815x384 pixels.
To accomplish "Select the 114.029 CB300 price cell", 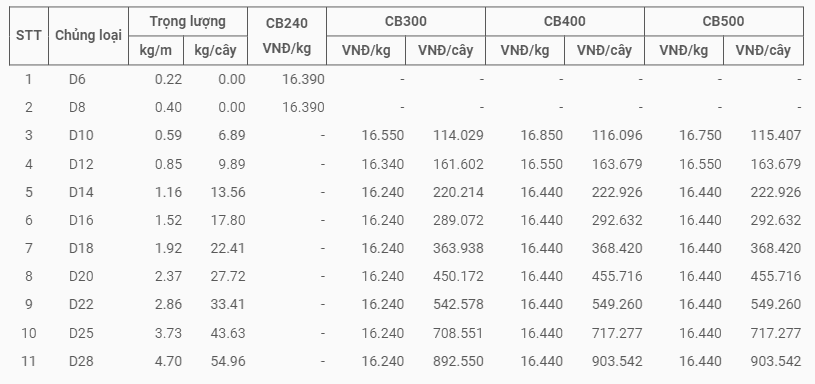I will (458, 136).
